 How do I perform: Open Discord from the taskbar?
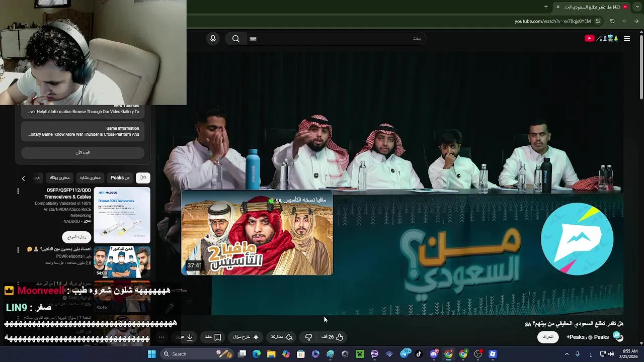coord(434,354)
